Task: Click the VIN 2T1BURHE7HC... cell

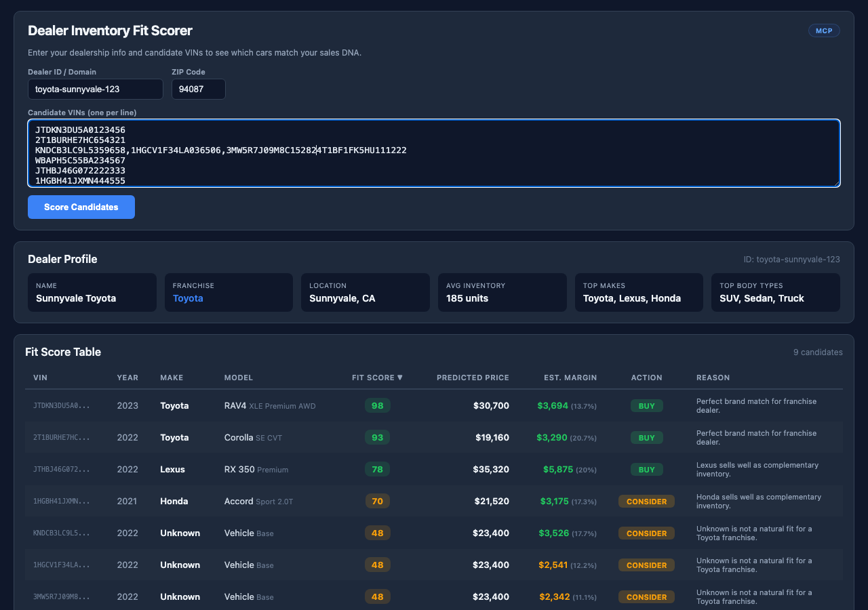Action: click(62, 438)
